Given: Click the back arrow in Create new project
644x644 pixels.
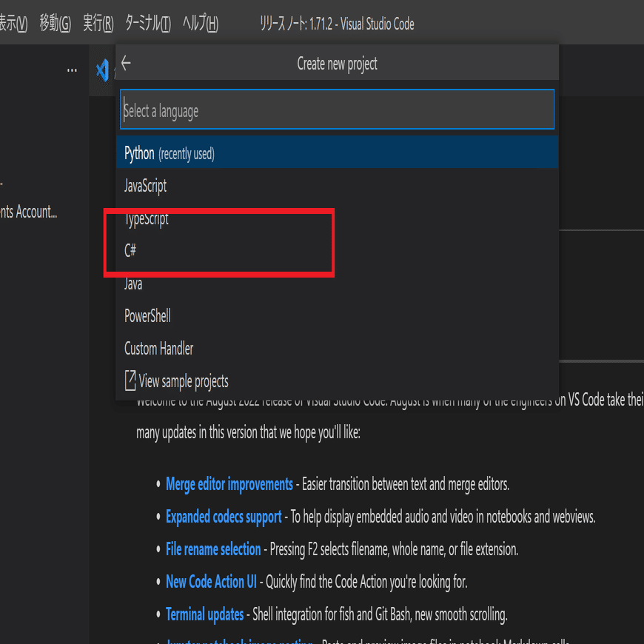Looking at the screenshot, I should click(127, 62).
